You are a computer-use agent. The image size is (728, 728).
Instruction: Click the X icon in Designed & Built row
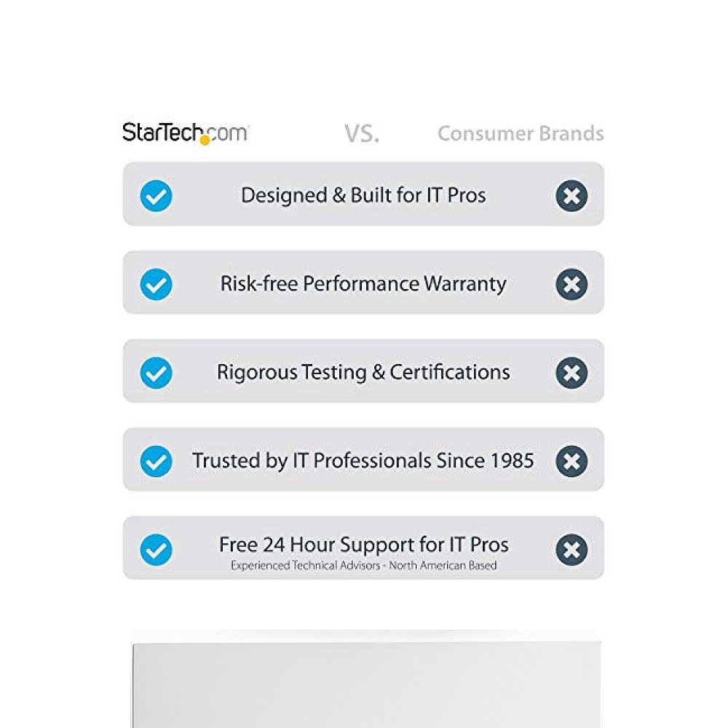[x=571, y=195]
